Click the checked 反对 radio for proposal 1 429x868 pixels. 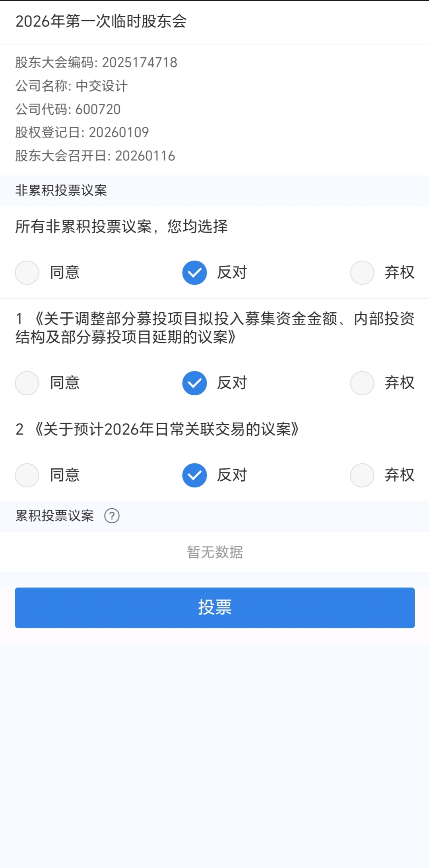(194, 383)
